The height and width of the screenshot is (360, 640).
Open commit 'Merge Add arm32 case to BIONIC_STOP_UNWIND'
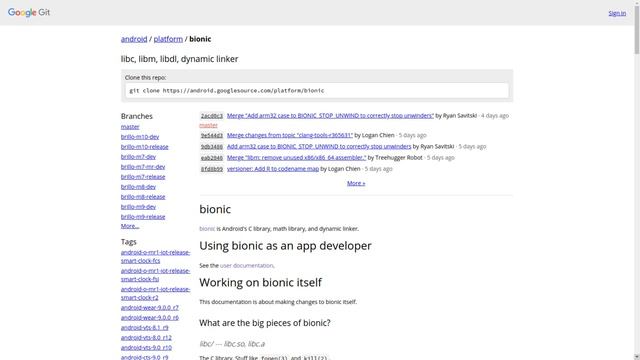pos(330,116)
